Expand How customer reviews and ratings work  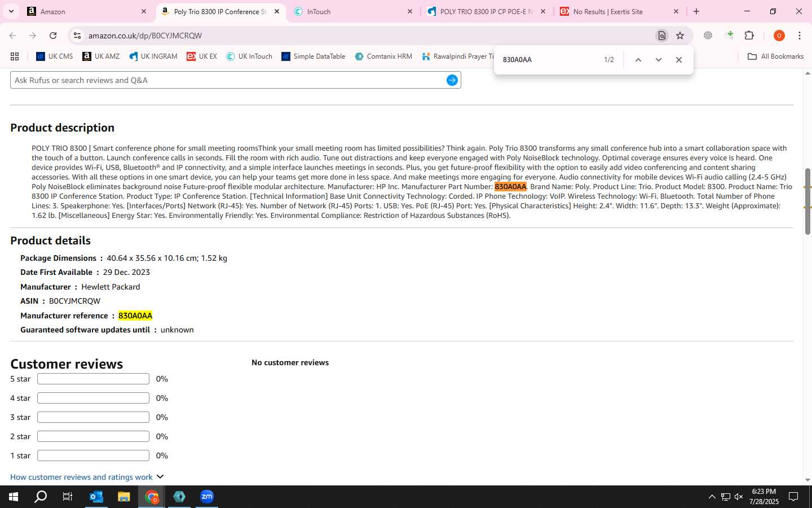click(87, 477)
